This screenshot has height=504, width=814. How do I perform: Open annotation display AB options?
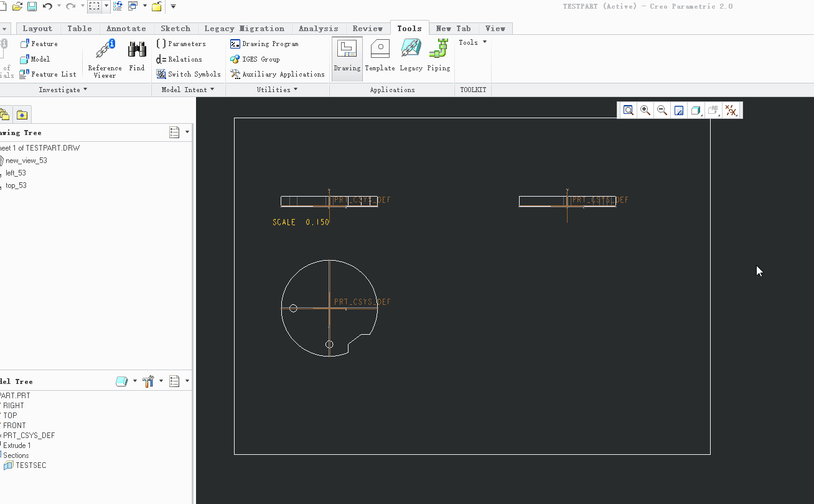coord(713,110)
